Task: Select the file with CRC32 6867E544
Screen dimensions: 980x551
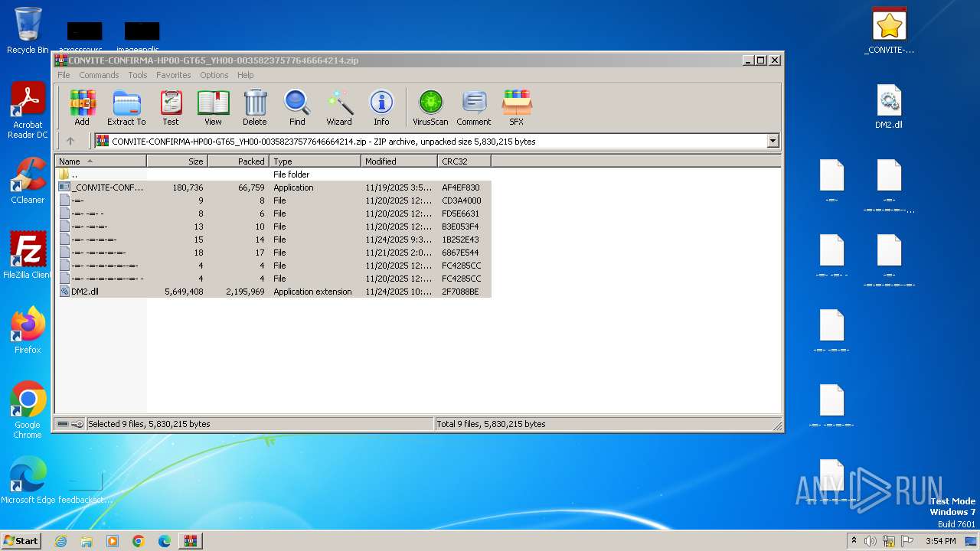Action: point(274,253)
